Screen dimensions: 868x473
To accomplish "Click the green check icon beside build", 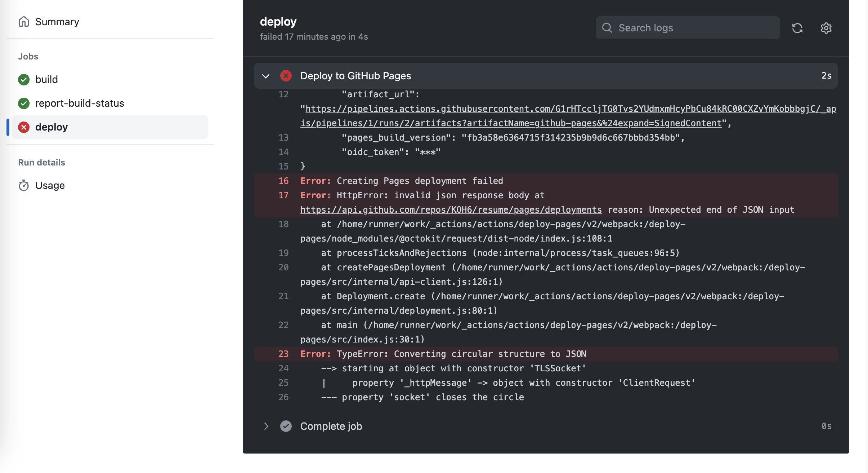I will pos(24,79).
